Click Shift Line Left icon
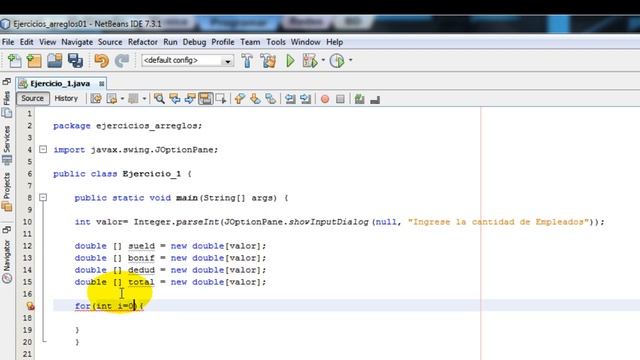The image size is (640, 360). pyautogui.click(x=290, y=98)
